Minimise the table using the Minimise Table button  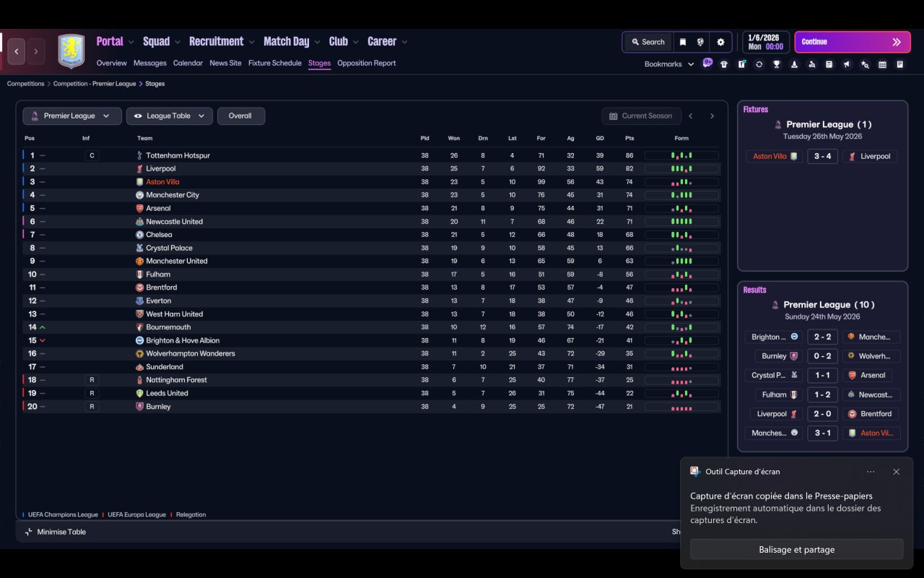[55, 532]
